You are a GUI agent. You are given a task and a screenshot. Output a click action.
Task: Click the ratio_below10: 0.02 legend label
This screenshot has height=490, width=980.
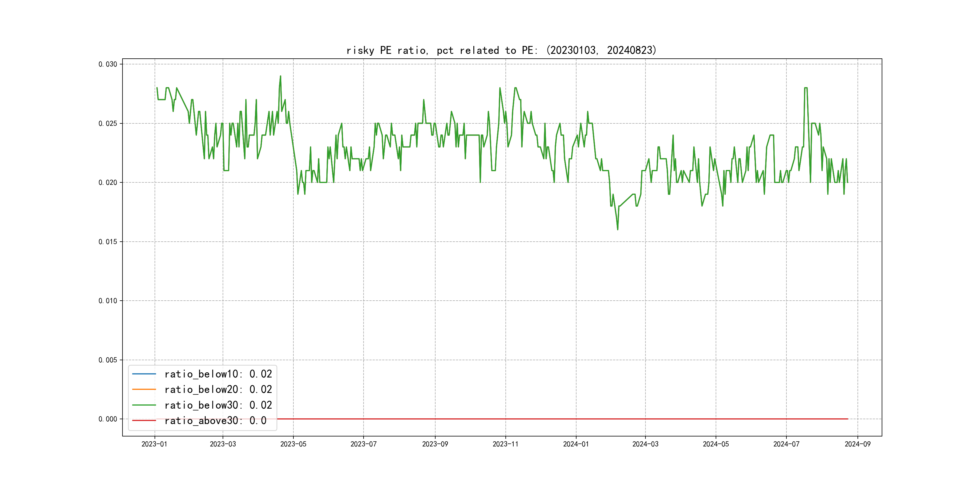218,374
